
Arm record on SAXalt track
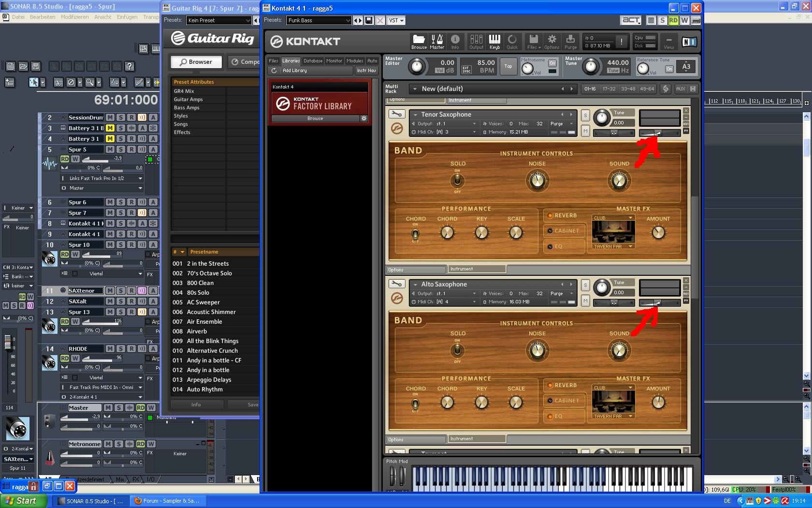131,301
